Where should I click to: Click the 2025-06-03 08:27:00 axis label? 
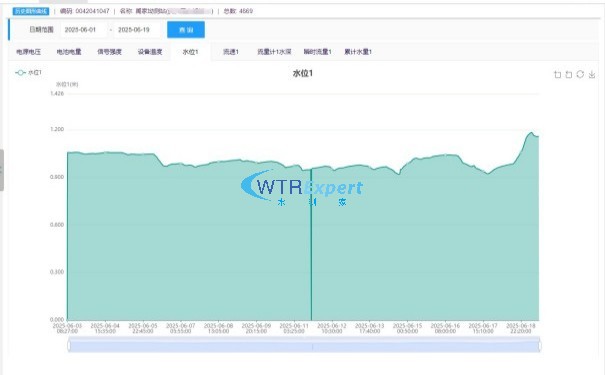pos(68,328)
